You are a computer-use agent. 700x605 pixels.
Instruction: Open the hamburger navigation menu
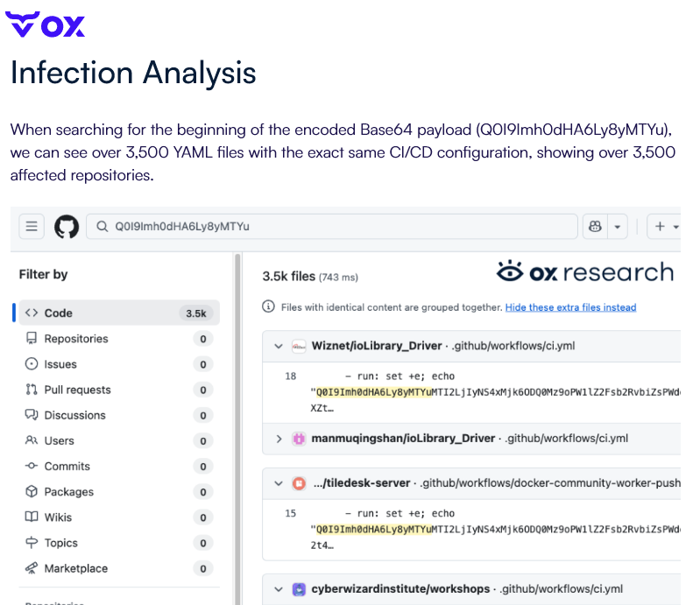[32, 227]
